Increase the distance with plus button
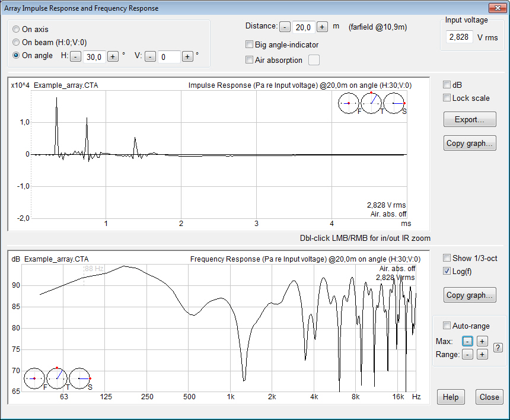 coord(321,27)
